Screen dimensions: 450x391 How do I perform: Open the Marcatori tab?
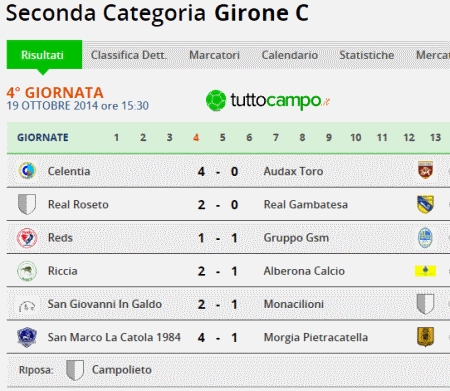pos(214,55)
